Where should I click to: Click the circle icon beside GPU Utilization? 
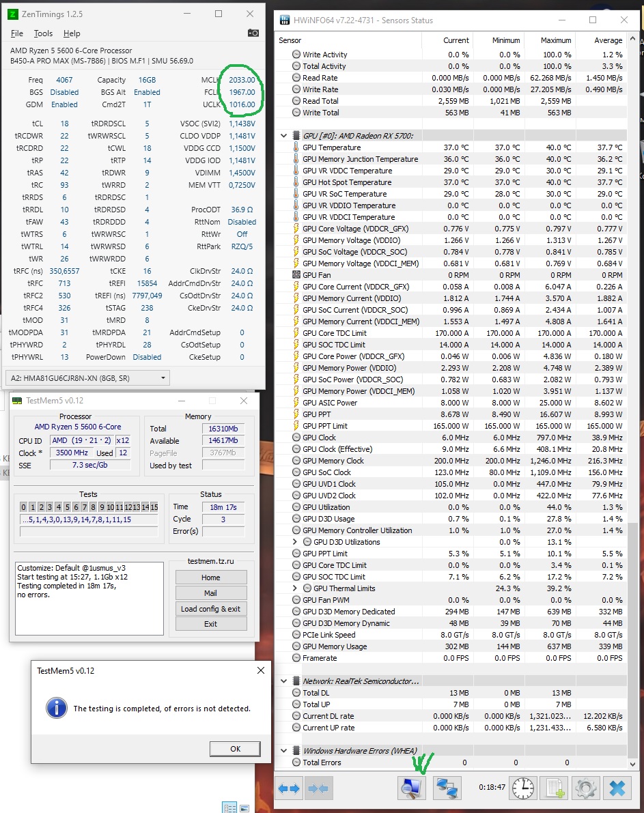[296, 507]
